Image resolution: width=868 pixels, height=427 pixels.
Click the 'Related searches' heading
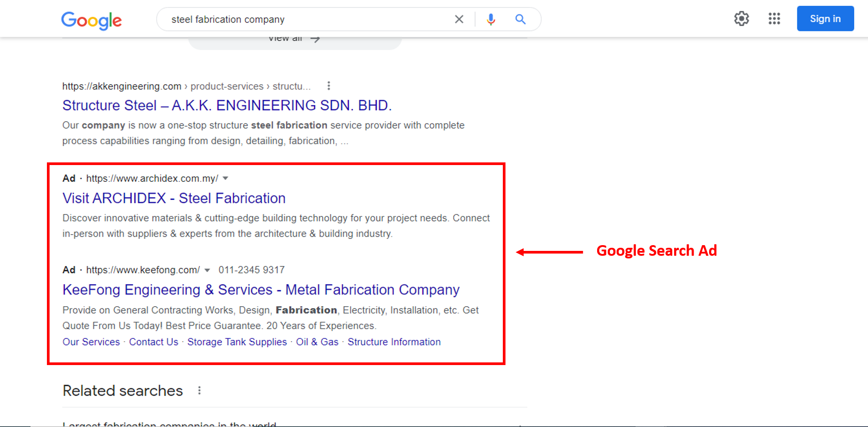(x=123, y=391)
